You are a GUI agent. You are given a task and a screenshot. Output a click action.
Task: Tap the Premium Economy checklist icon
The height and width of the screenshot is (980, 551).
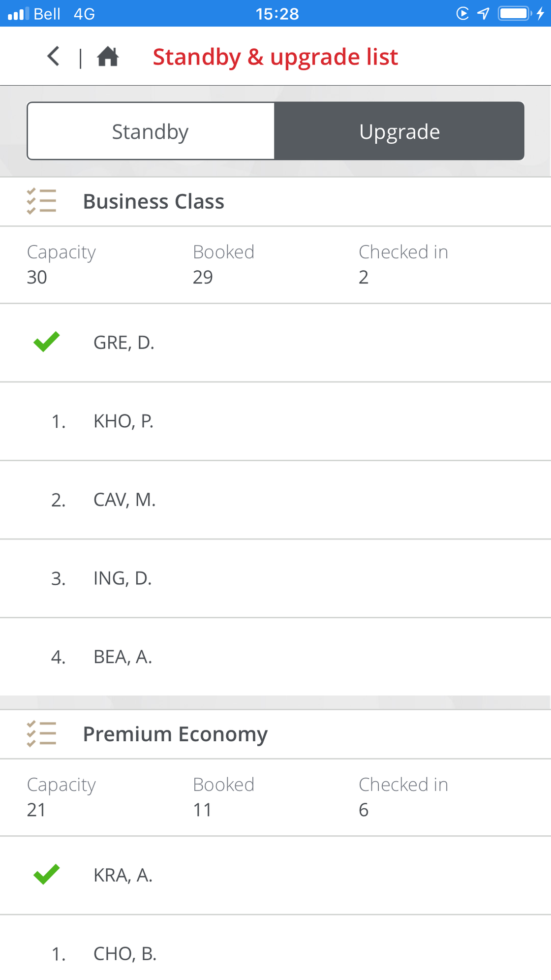click(41, 734)
